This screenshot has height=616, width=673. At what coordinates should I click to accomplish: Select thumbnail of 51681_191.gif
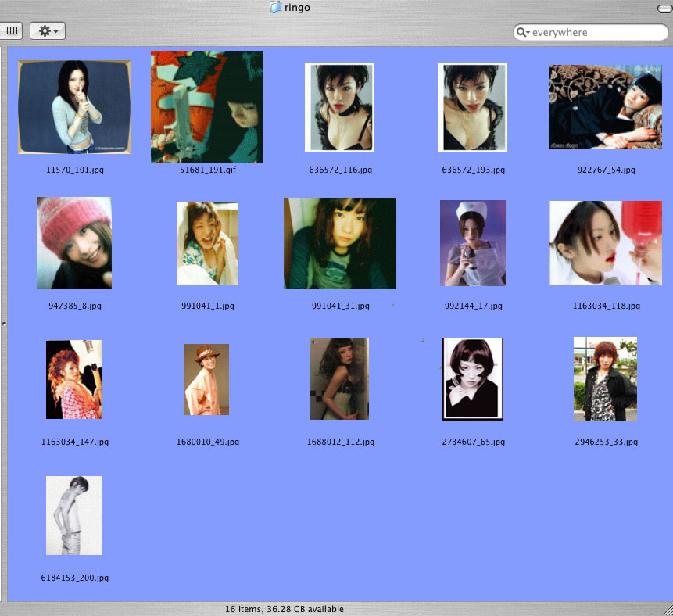click(207, 107)
